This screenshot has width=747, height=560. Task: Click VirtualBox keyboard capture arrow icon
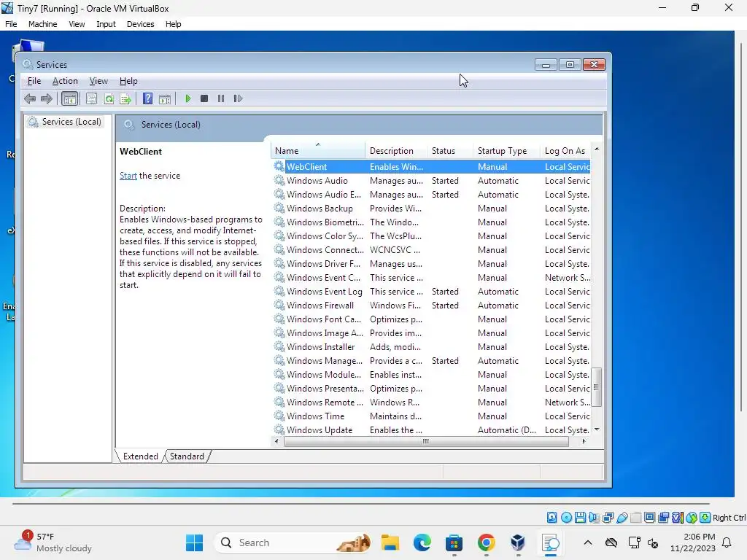705,518
